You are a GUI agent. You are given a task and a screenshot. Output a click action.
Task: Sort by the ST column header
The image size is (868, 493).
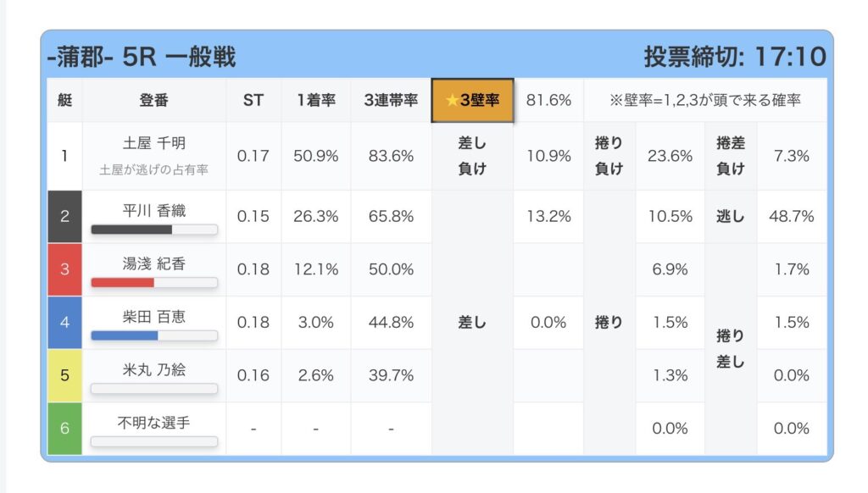pyautogui.click(x=253, y=100)
